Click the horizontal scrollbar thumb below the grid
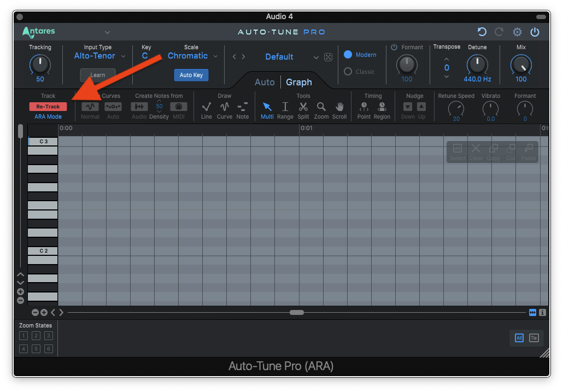This screenshot has height=392, width=563. [297, 312]
